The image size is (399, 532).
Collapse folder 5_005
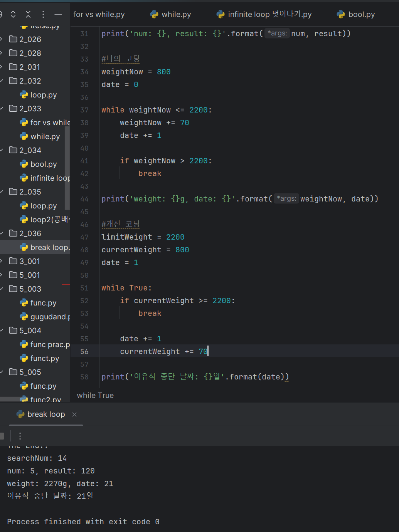point(2,372)
